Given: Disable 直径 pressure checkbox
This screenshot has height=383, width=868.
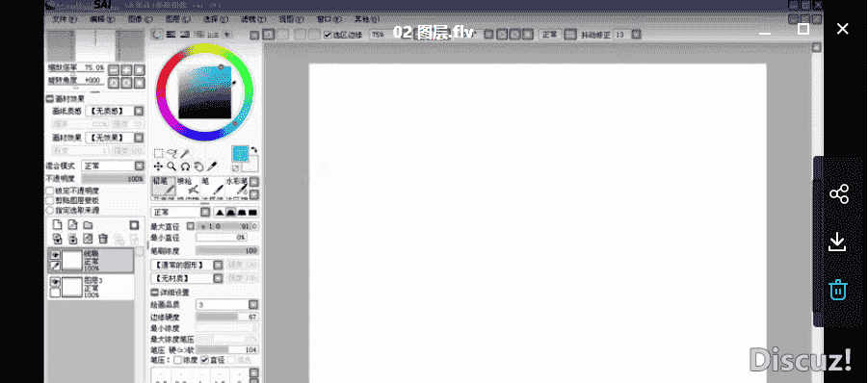Looking at the screenshot, I should (205, 360).
